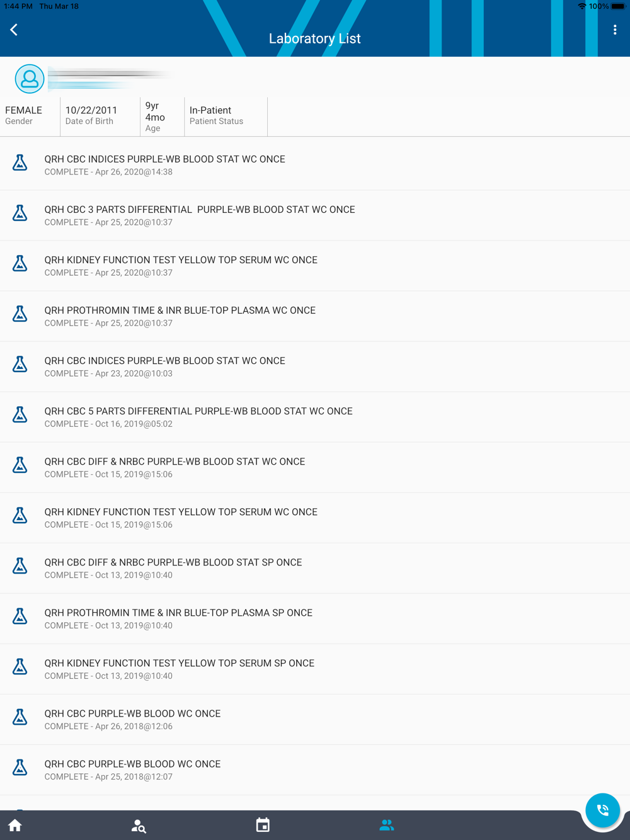Open Prothromin Time & INR SP ONCE result
The height and width of the screenshot is (840, 630).
tap(315, 618)
